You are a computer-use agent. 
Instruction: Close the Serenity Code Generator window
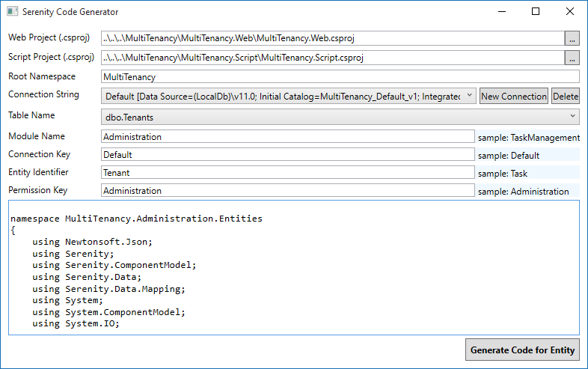coord(570,12)
